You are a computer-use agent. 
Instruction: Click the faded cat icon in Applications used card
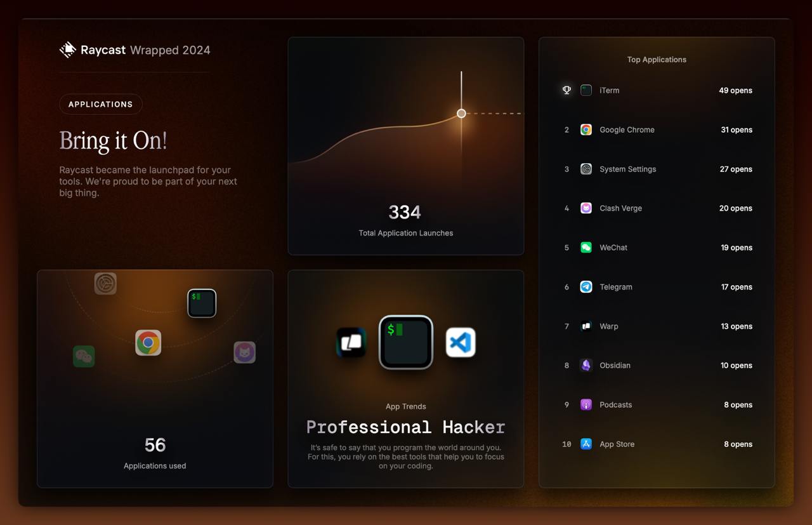tap(245, 352)
